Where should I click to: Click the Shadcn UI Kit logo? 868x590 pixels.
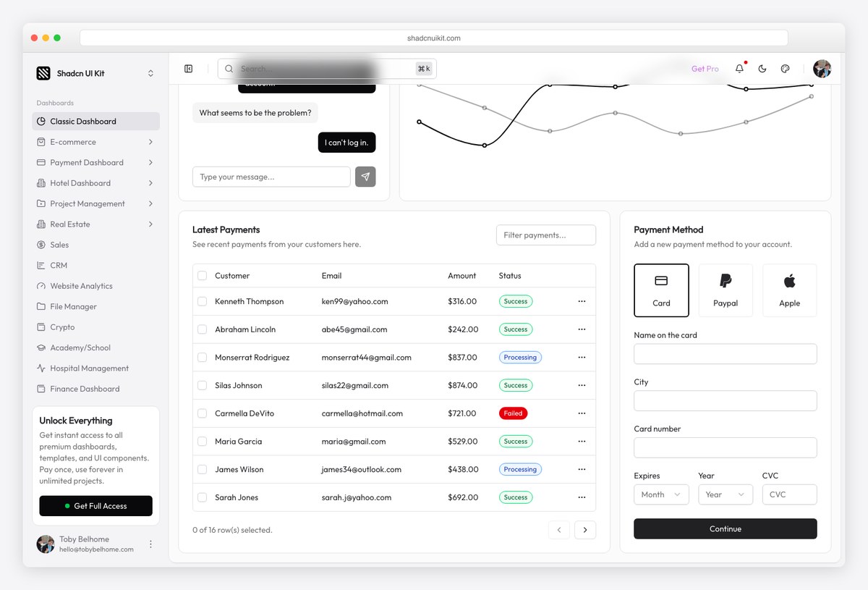[43, 73]
